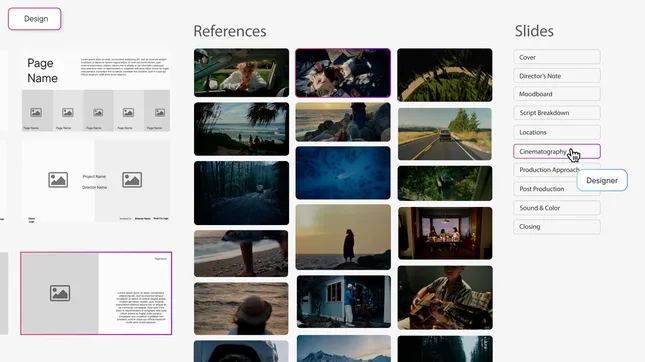Select the highlighted Cinematography slide
The image size is (645, 362).
tap(557, 151)
